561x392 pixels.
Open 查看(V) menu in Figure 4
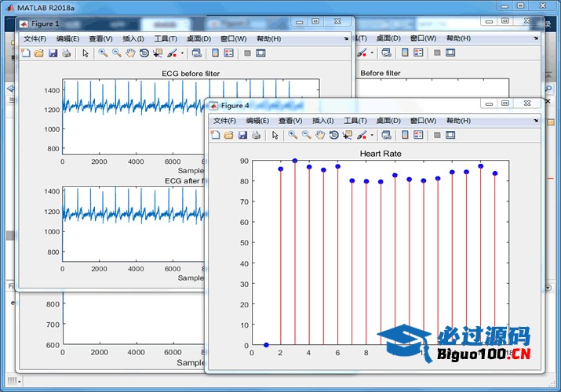tap(290, 121)
